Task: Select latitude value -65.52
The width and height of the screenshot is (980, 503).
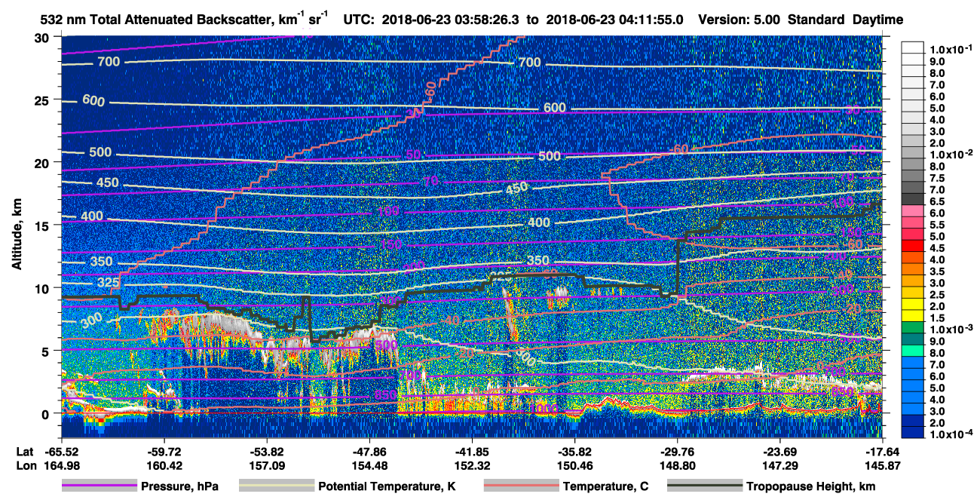Action: [x=61, y=451]
